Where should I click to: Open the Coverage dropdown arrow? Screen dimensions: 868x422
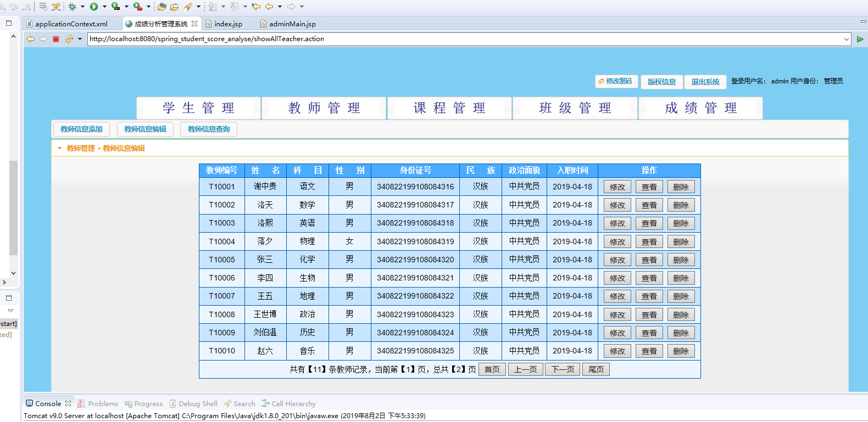126,7
